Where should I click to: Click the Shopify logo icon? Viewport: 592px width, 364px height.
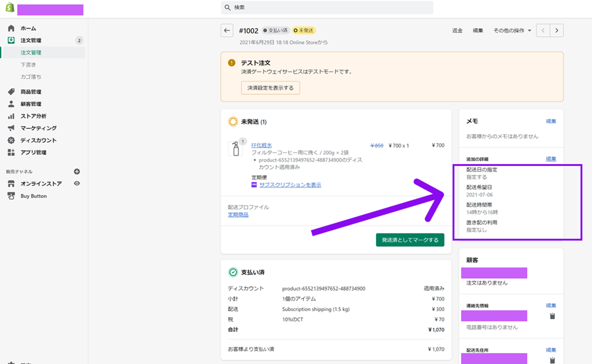10,7
